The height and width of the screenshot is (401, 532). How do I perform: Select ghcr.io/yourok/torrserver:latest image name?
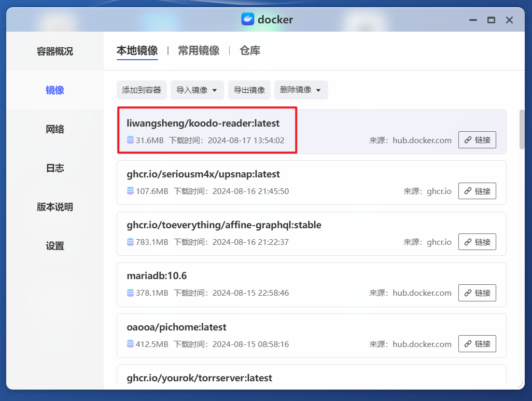(199, 378)
